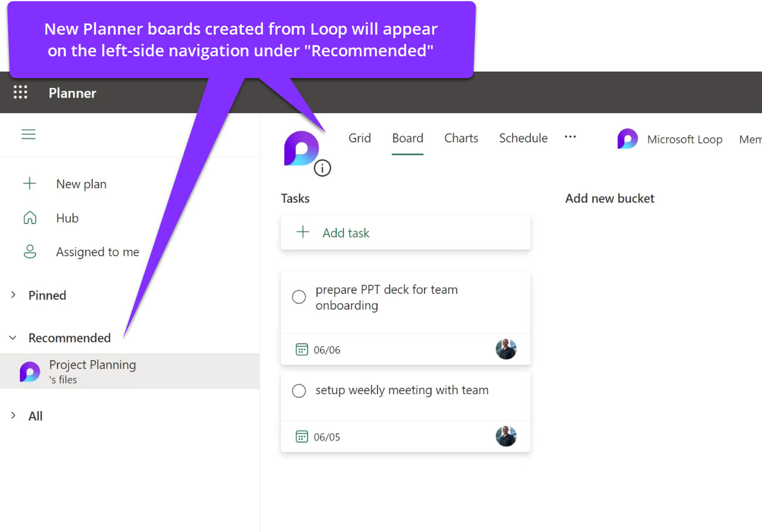Click the plus icon beside New plan
The height and width of the screenshot is (532, 762).
click(29, 184)
